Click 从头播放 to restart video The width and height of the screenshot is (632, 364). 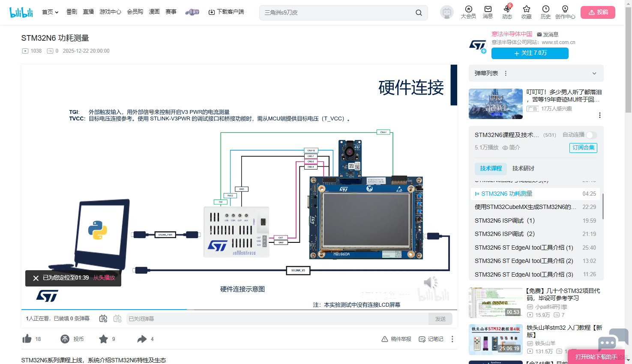104,278
